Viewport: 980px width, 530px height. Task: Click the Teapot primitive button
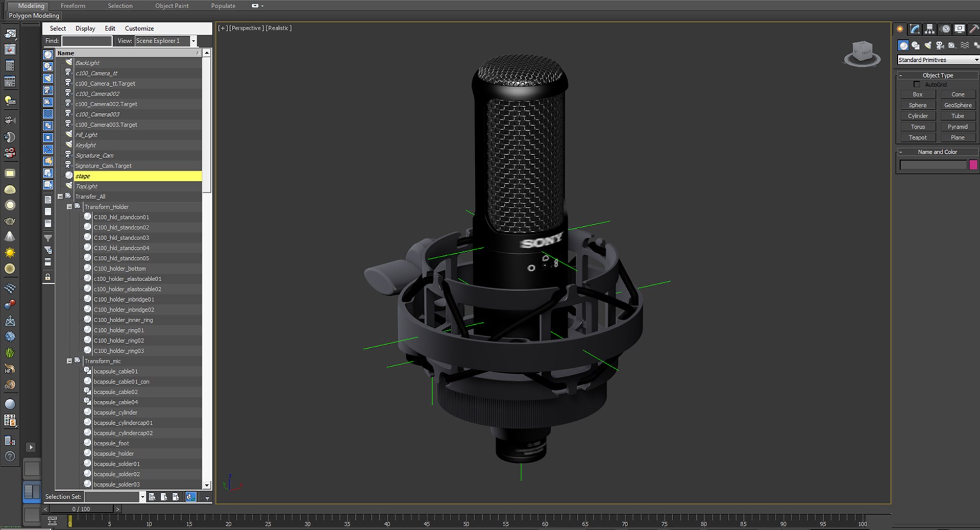[x=917, y=137]
